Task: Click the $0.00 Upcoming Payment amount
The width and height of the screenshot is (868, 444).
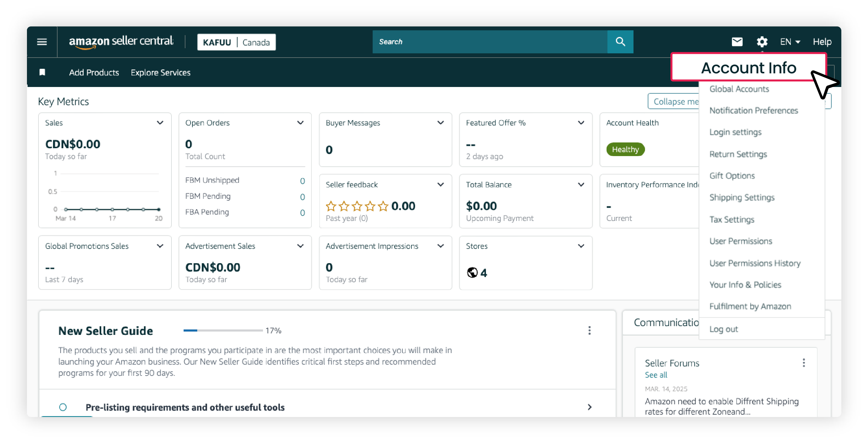Action: click(481, 206)
